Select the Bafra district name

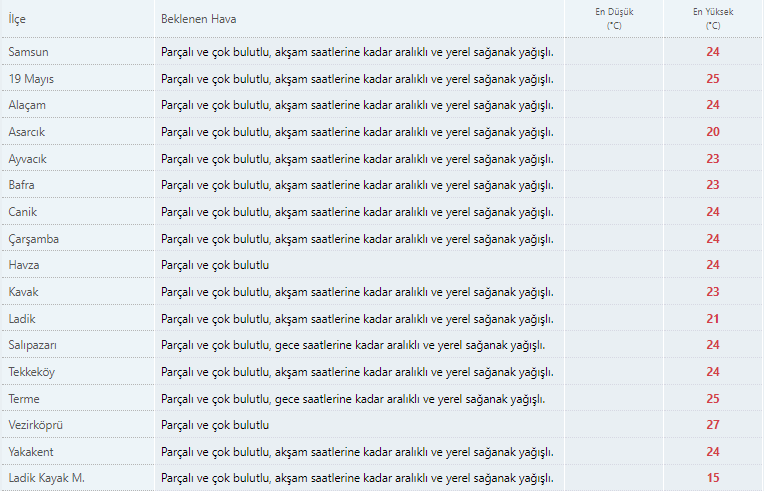point(21,185)
